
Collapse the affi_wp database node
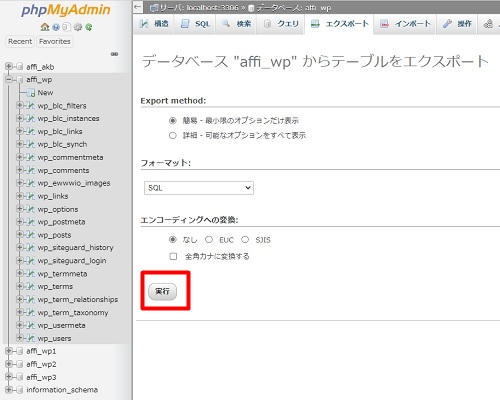(9, 79)
